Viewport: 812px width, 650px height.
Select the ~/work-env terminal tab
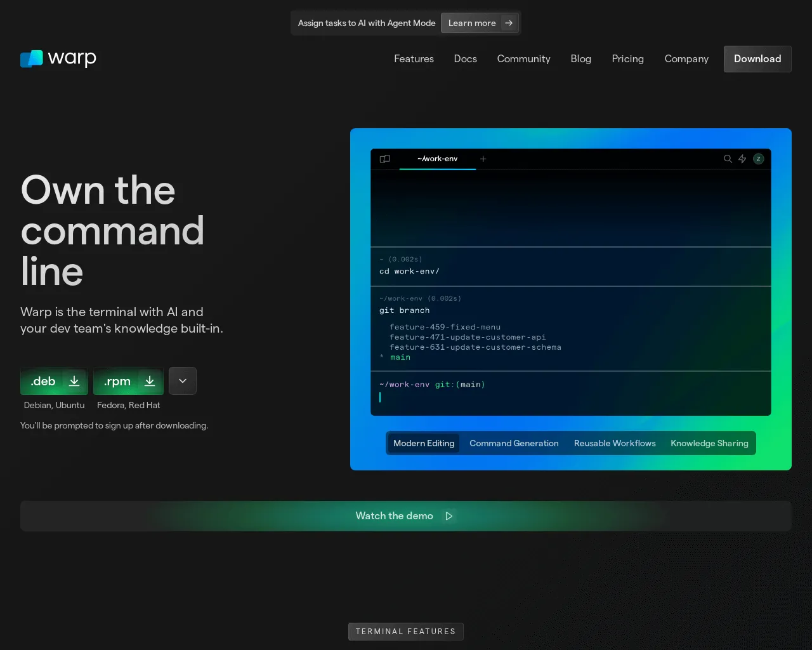(437, 159)
